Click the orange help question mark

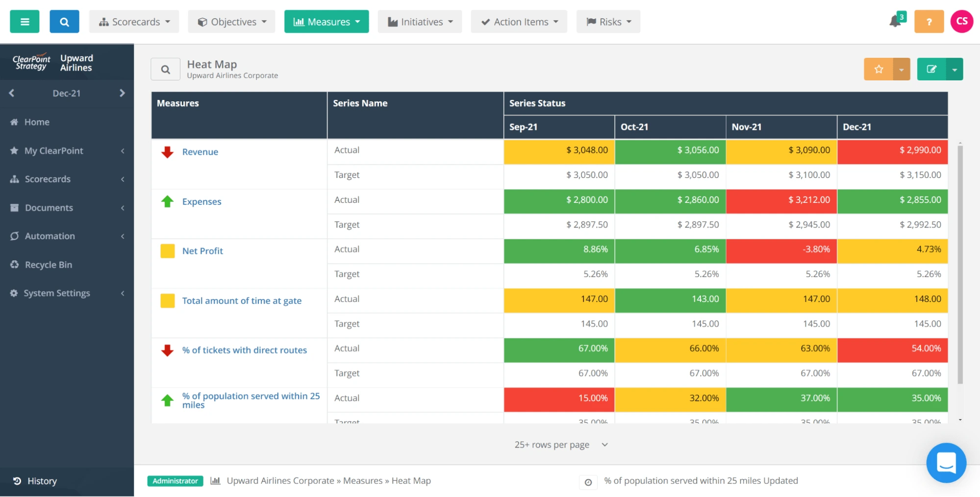[929, 21]
